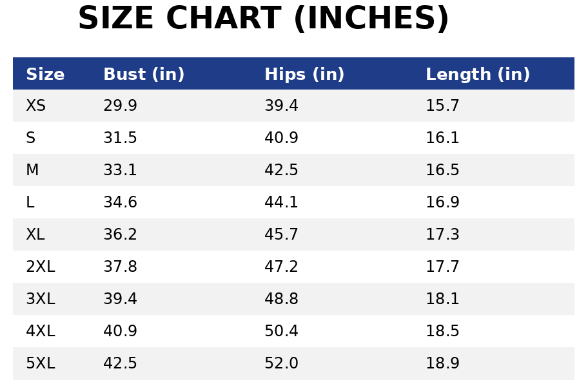This screenshot has width=588, height=391.
Task: Click length value 18.9 for 5XL
Action: point(442,364)
